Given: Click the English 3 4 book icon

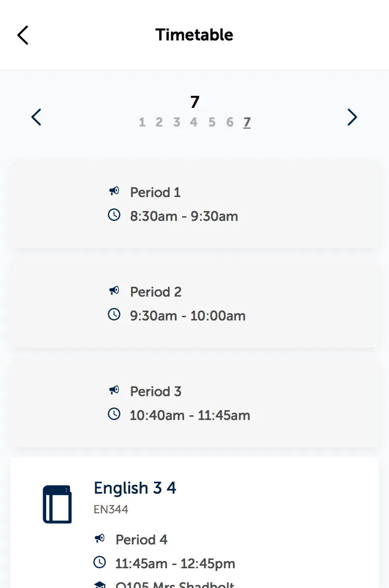Looking at the screenshot, I should click(x=57, y=504).
